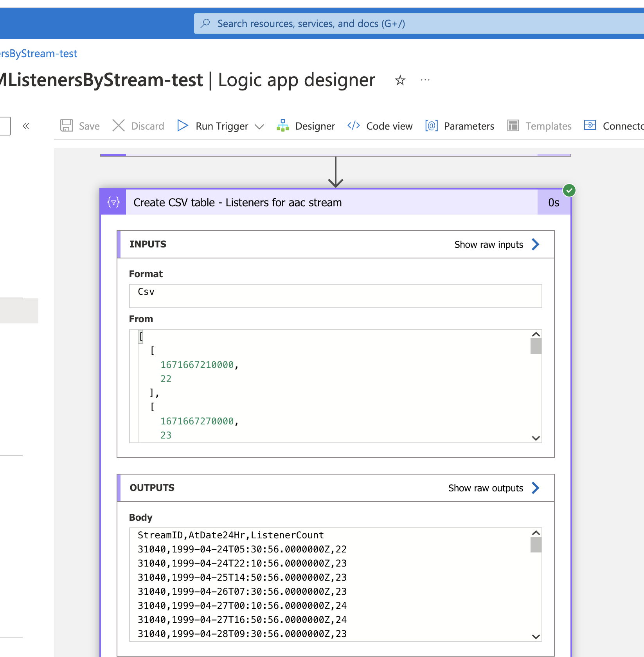
Task: Click the Body box scrollbar thumb
Action: pos(536,545)
